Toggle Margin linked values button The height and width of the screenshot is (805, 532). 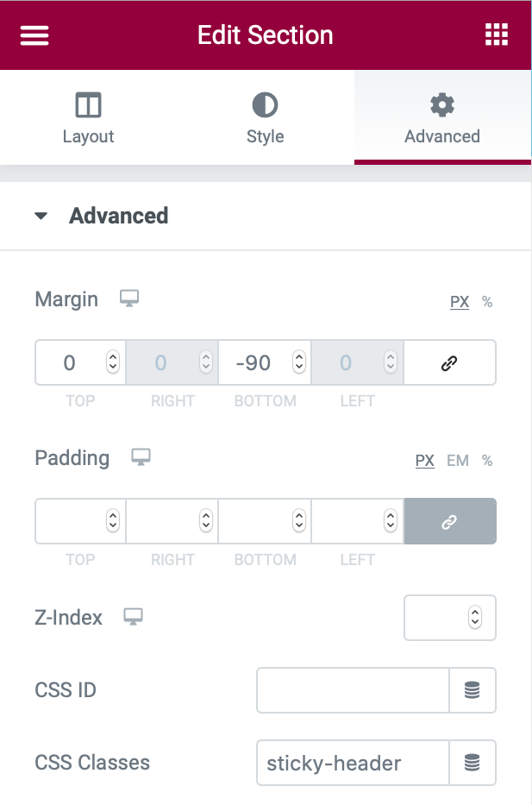click(x=449, y=362)
